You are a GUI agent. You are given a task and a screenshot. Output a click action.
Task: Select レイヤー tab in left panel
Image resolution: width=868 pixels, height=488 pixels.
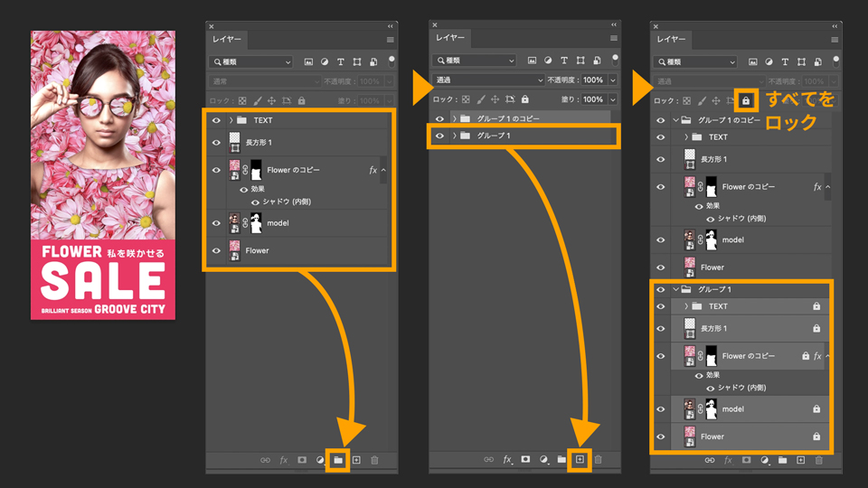[226, 39]
